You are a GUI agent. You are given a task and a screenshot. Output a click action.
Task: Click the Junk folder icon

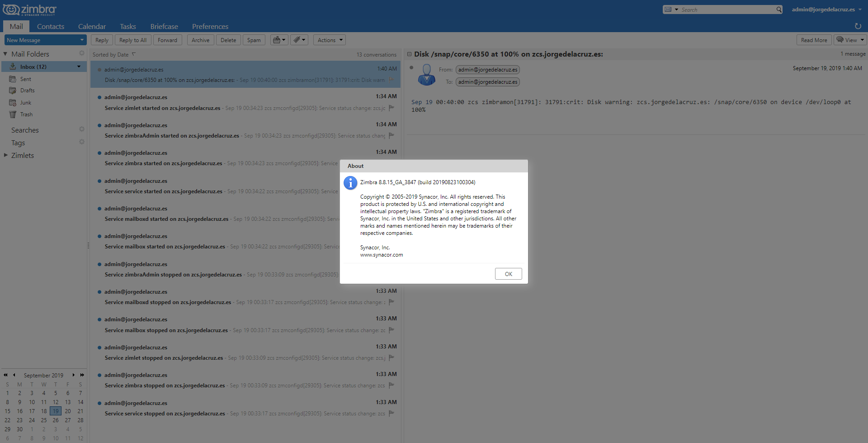coord(13,103)
